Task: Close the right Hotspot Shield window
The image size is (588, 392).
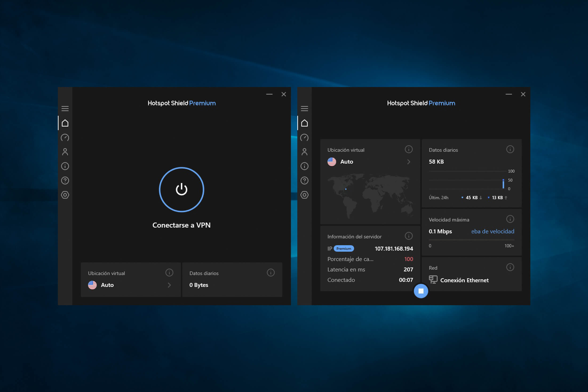Action: point(523,94)
